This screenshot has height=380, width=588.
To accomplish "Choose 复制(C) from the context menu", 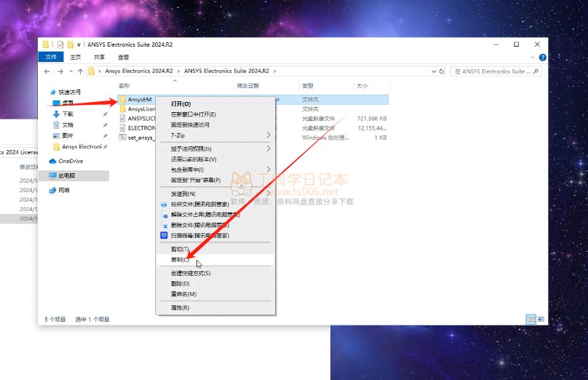I will [x=180, y=259].
